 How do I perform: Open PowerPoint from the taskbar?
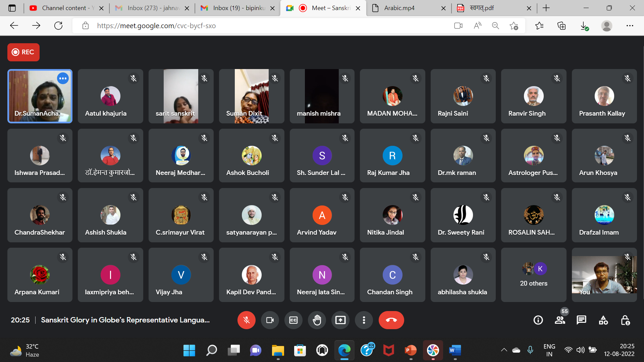point(411,351)
